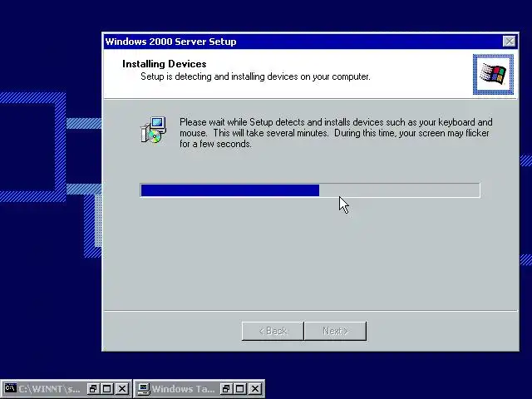Viewport: 532px width, 399px height.
Task: Click the 'Please wait while Setup detects' paragraph
Action: coord(336,133)
